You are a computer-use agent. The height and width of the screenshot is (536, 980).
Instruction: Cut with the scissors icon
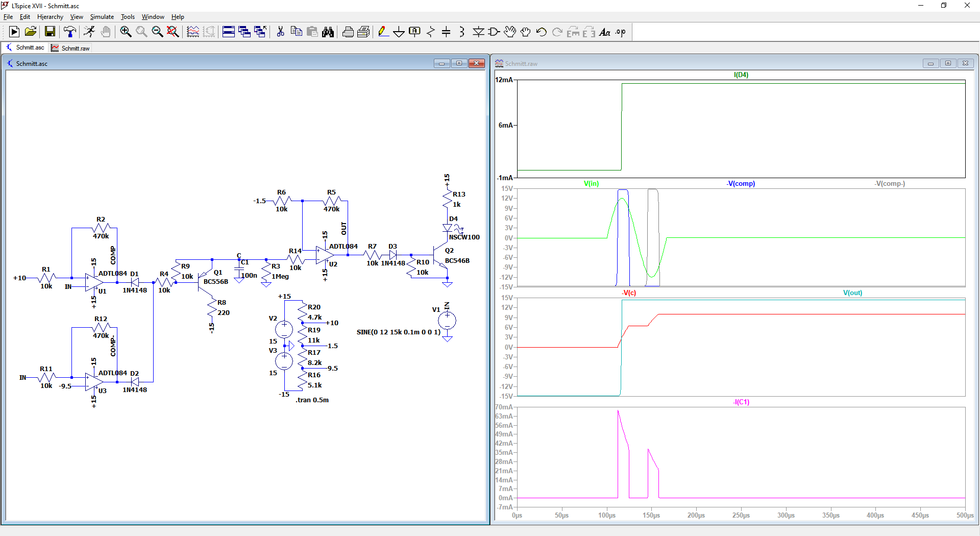[x=280, y=32]
